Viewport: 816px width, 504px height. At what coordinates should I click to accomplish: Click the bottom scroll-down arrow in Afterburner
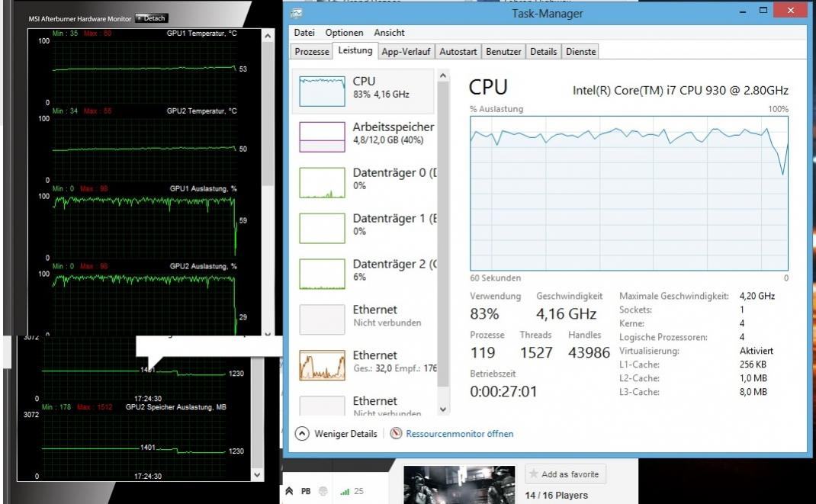(258, 474)
